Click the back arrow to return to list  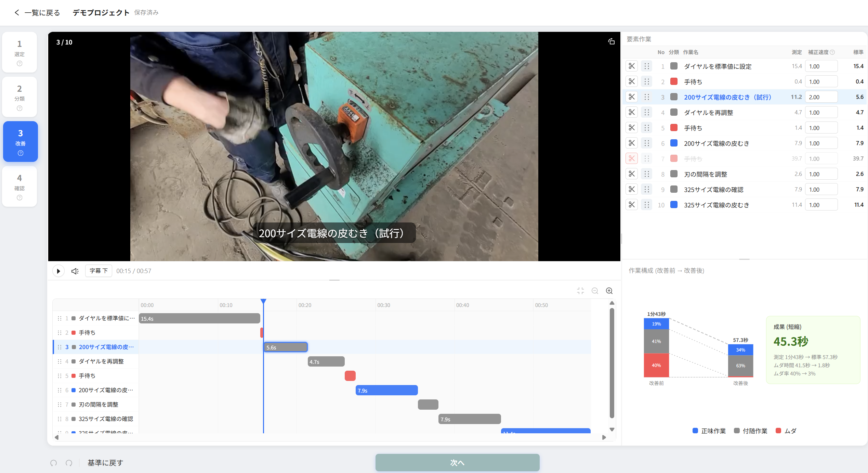coord(17,13)
